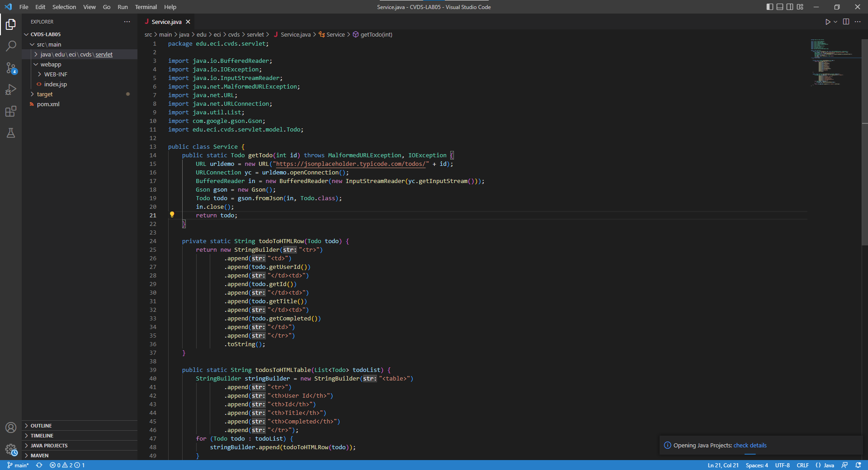Screen dimensions: 868x470
Task: Open the jsonplaceholder URL link in code
Action: (x=350, y=164)
